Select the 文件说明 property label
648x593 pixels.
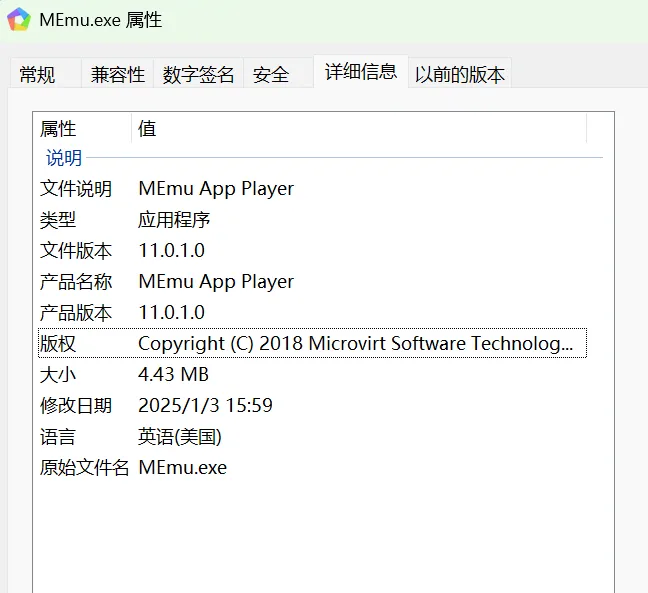click(76, 189)
